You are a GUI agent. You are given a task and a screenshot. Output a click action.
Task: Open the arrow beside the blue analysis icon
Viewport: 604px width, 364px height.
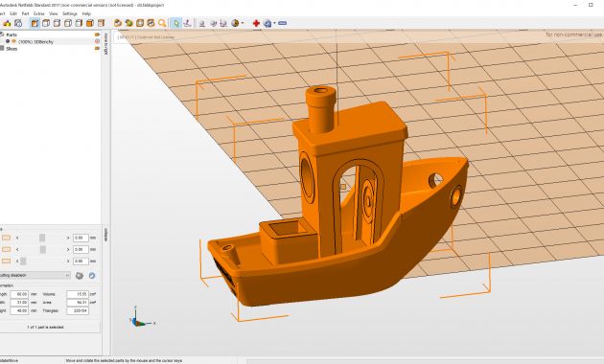[274, 24]
